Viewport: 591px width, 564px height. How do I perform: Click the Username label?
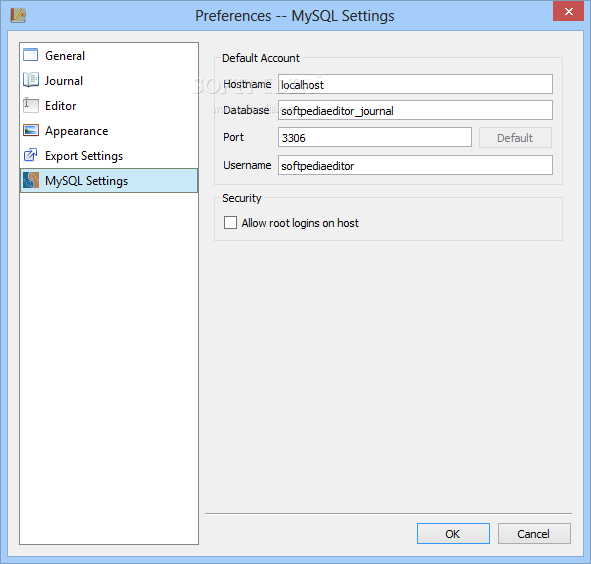pos(247,165)
